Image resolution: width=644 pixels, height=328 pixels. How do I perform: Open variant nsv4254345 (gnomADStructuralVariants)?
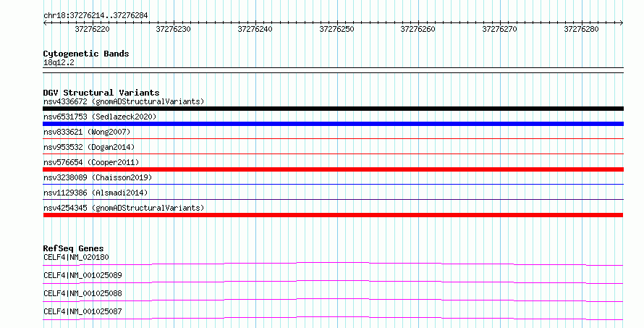click(124, 208)
